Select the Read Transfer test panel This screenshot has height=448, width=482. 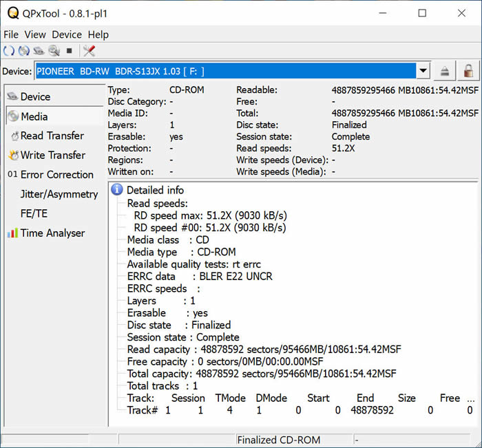(x=52, y=136)
